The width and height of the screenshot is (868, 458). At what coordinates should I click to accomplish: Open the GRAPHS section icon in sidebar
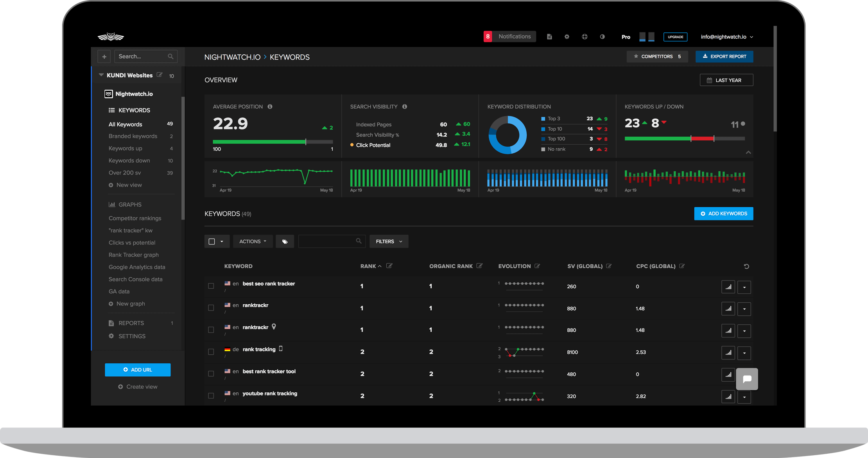pos(111,204)
